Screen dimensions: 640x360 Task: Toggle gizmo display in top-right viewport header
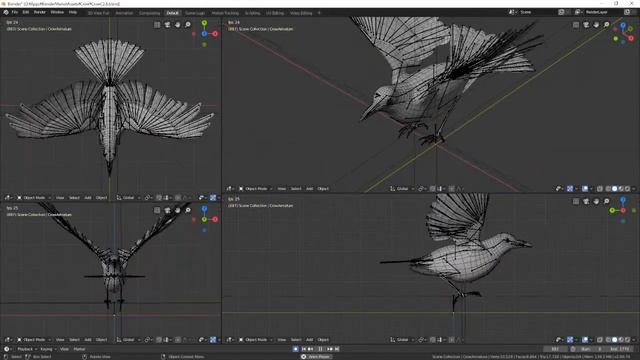[x=570, y=189]
